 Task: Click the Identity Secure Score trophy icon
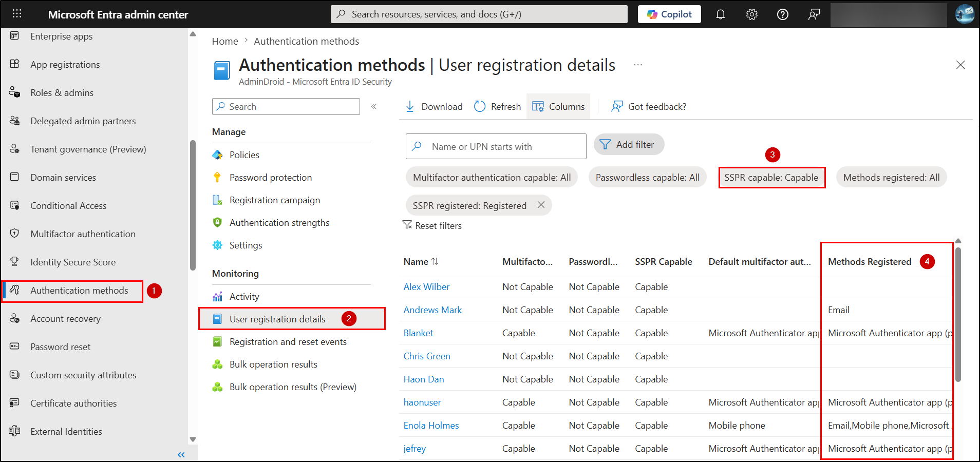point(15,262)
